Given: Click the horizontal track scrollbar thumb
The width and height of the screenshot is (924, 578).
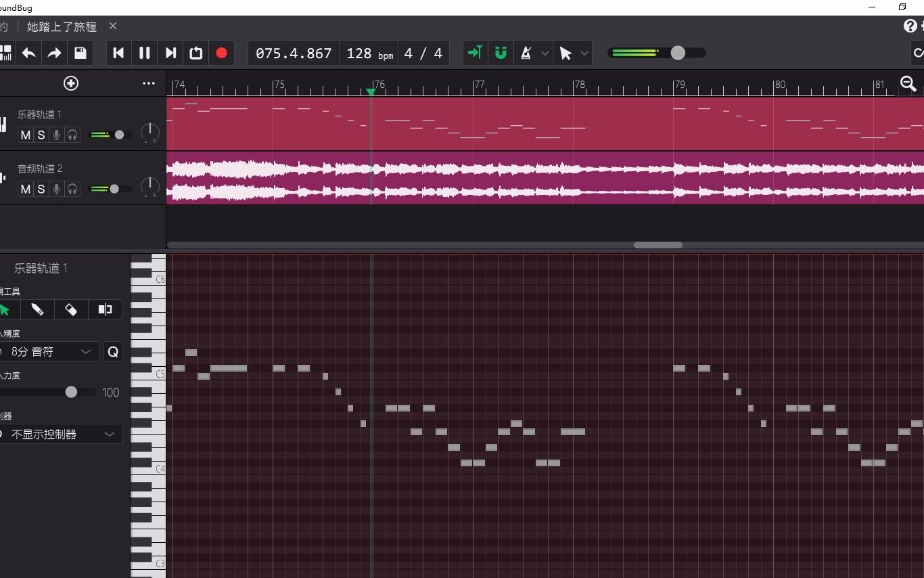Looking at the screenshot, I should click(657, 245).
